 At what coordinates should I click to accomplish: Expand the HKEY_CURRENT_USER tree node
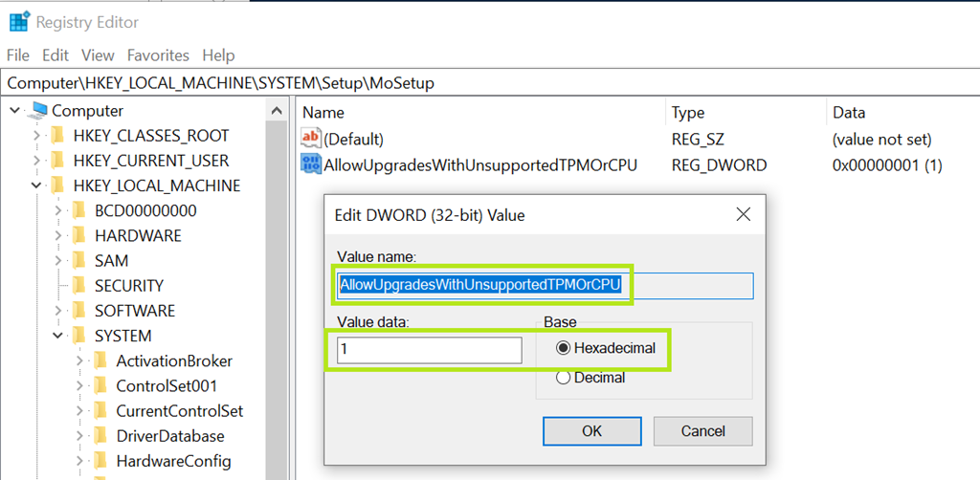35,161
